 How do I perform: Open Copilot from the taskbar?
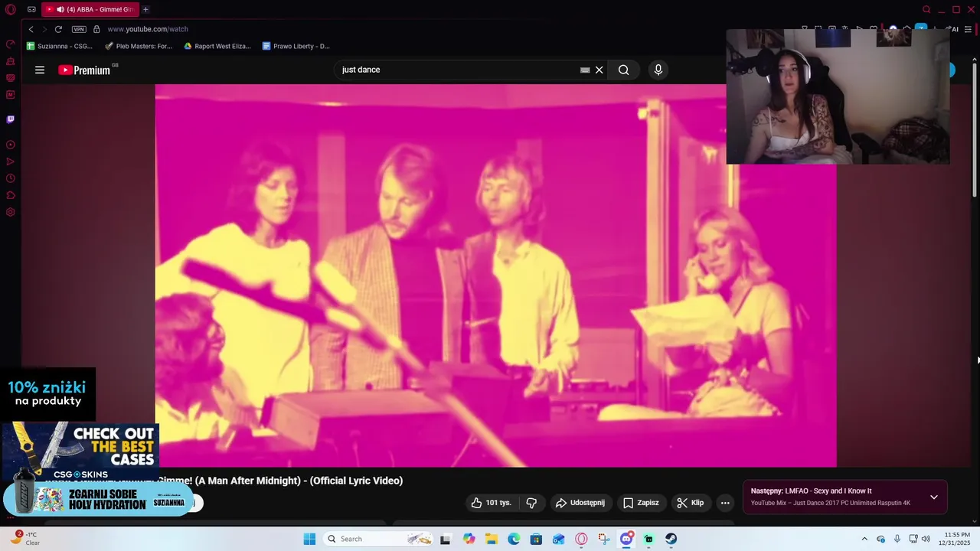469,539
